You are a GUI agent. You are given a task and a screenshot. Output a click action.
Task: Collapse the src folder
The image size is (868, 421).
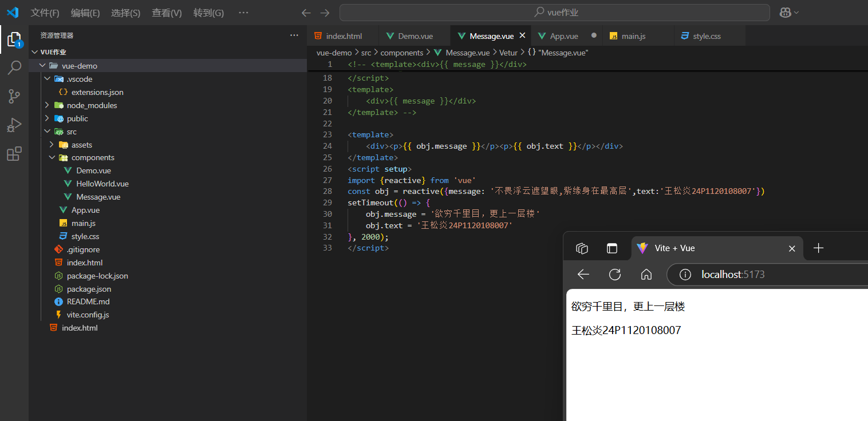[48, 132]
